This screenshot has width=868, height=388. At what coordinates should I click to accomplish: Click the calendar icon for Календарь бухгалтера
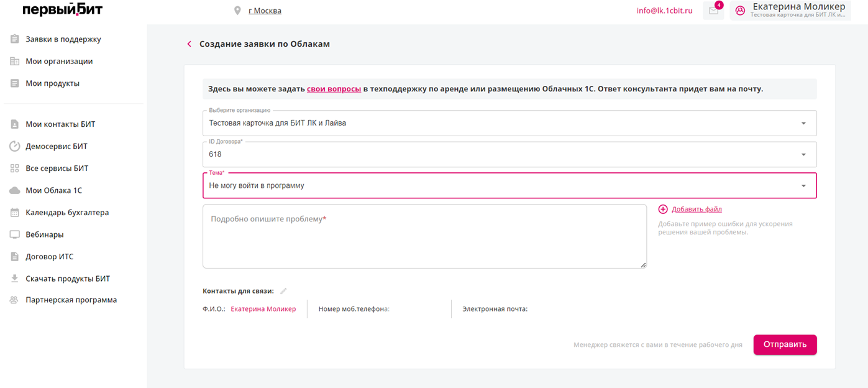coord(15,212)
